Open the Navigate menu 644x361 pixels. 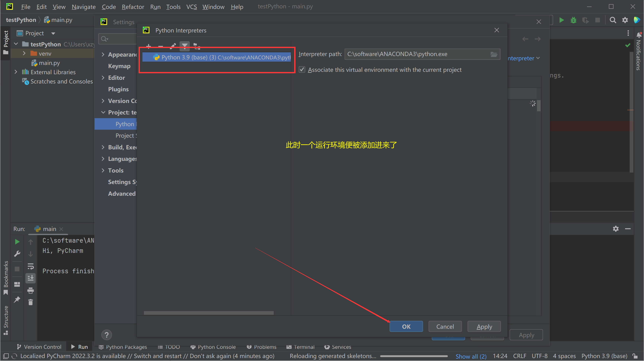[83, 7]
